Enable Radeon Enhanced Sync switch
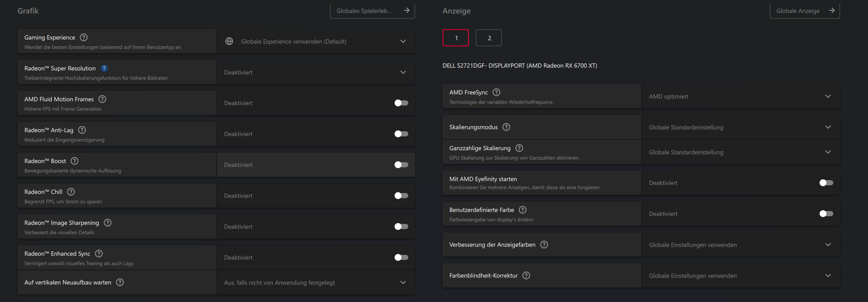The image size is (868, 302). coord(401,257)
